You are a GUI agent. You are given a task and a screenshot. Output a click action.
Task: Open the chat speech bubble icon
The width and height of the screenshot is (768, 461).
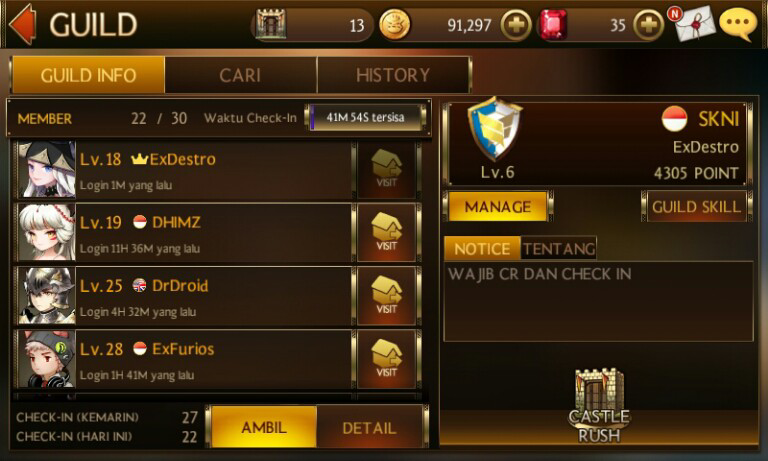tap(738, 23)
